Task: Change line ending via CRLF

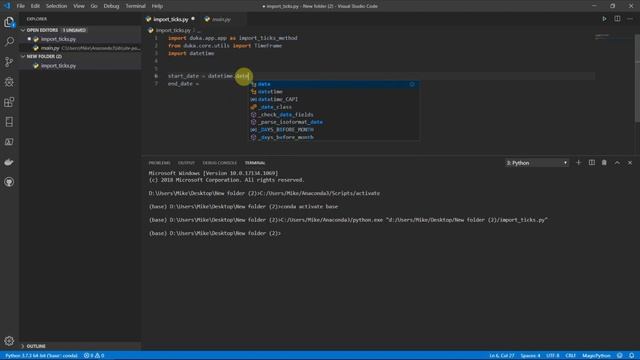Action: click(571, 356)
